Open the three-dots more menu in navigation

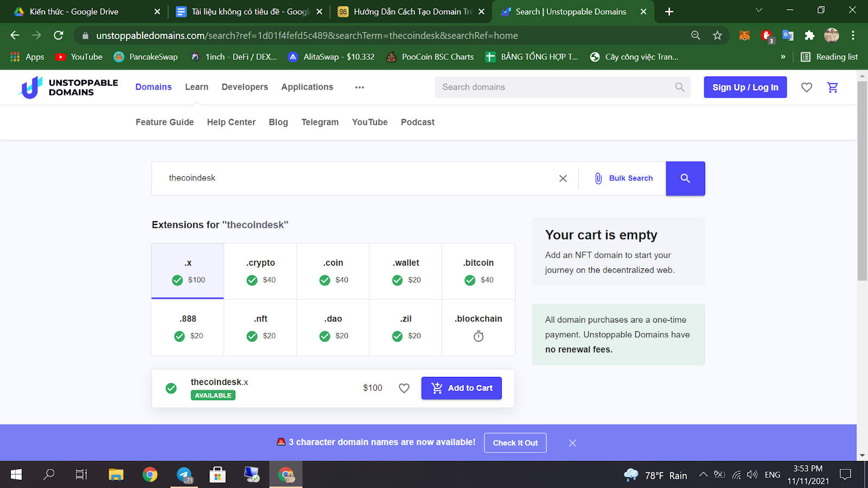point(360,87)
